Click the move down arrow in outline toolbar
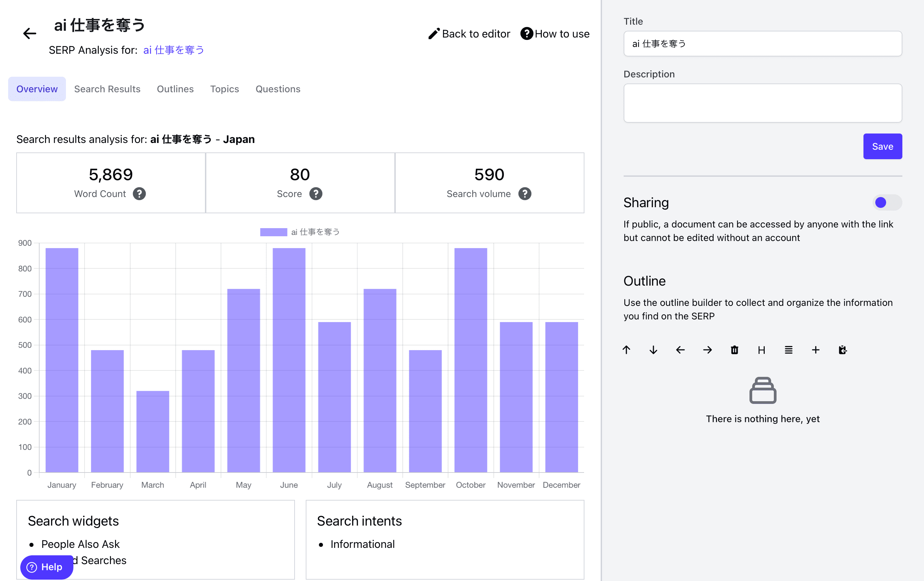Image resolution: width=924 pixels, height=581 pixels. point(653,350)
